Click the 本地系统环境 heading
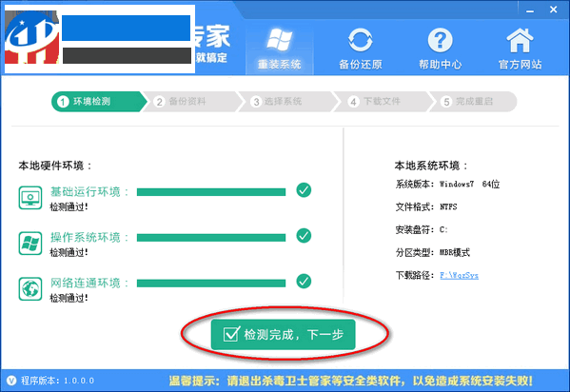 coord(431,166)
